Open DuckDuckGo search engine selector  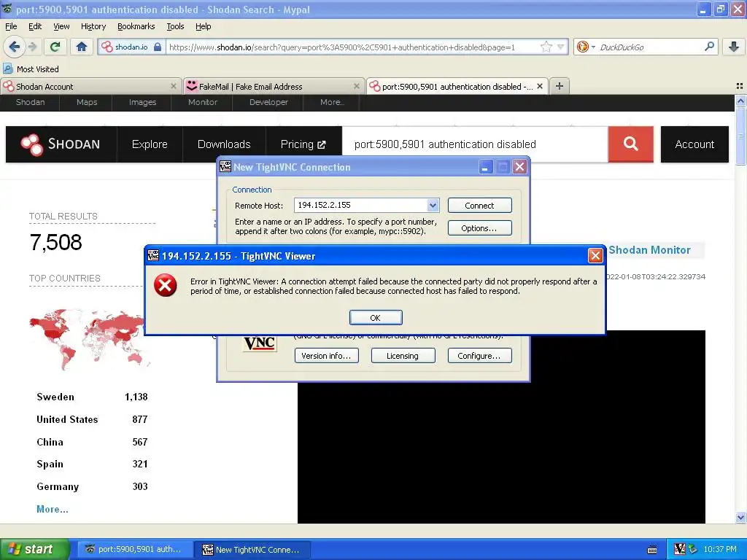pyautogui.click(x=586, y=47)
